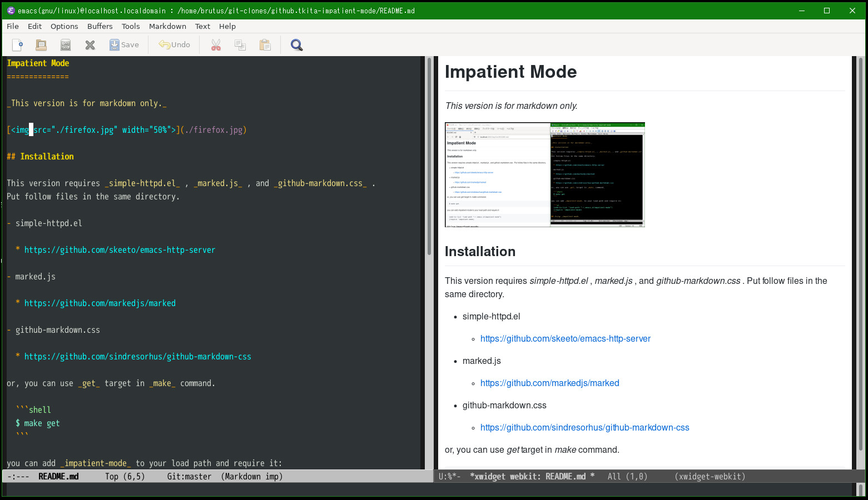Click the Impatient Mode heading in preview
Viewport: 868px width, 500px height.
tap(510, 72)
